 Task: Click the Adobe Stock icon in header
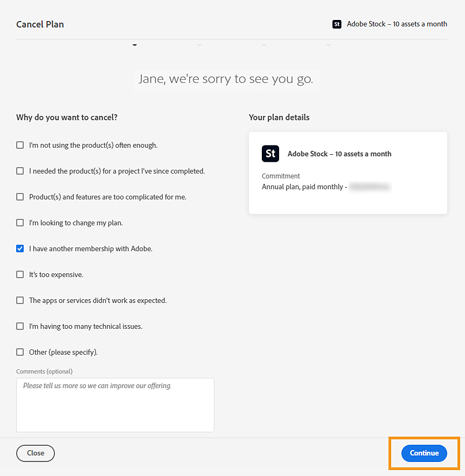click(x=337, y=24)
